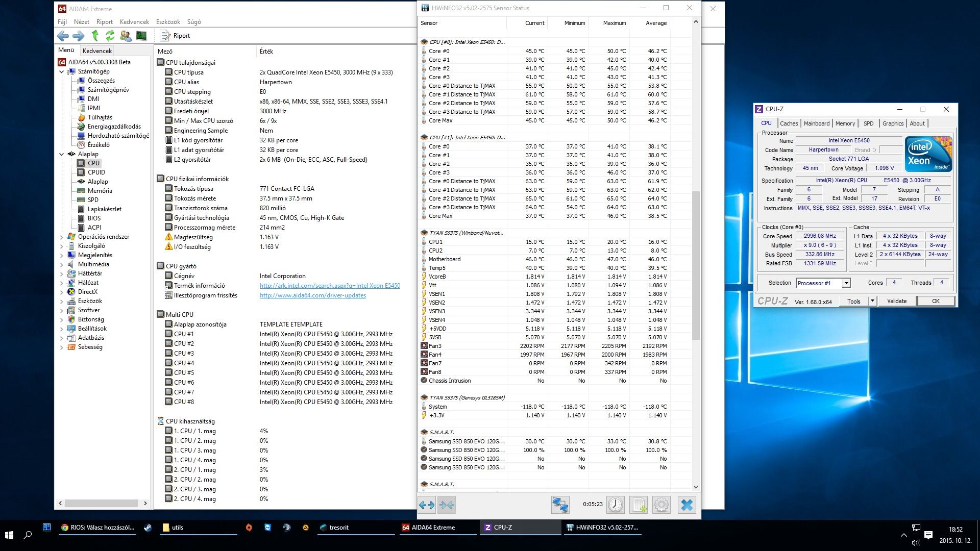Collapse the Számítógép tree node
The image size is (980, 551).
tap(62, 71)
